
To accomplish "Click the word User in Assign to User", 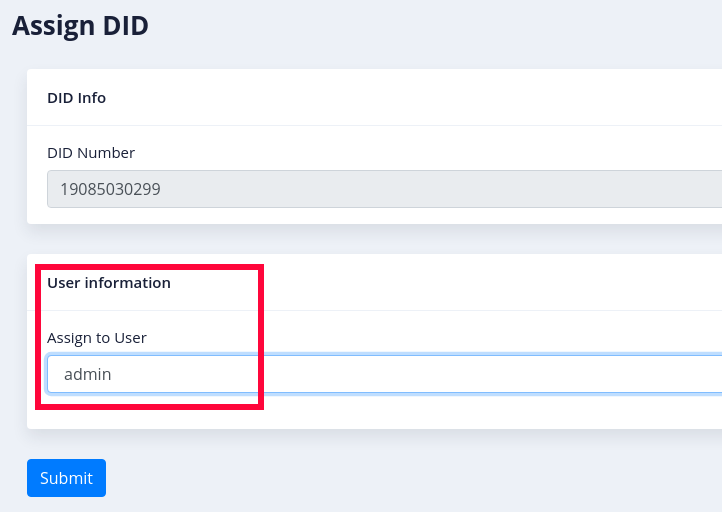I will (131, 338).
